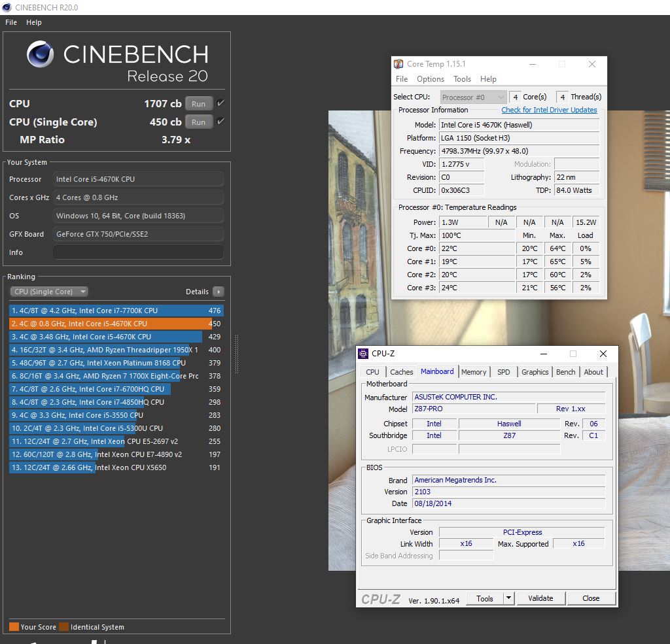Click the Info input field in Your System

(138, 252)
